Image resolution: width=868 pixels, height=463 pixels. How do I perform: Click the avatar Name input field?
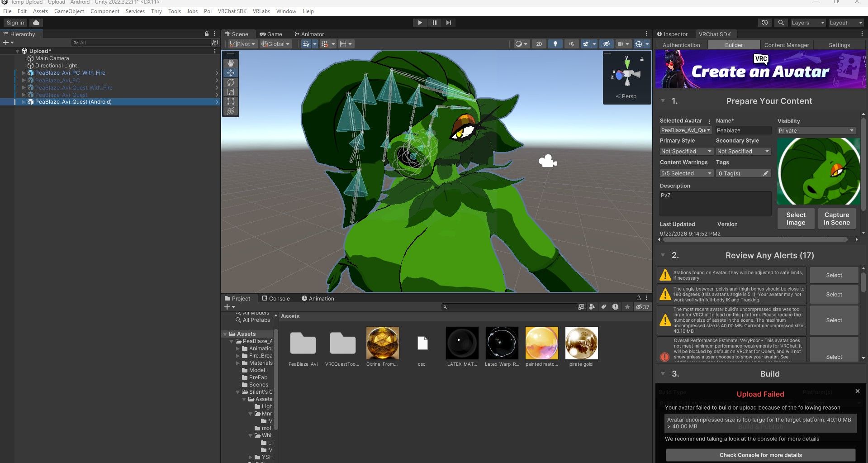743,130
